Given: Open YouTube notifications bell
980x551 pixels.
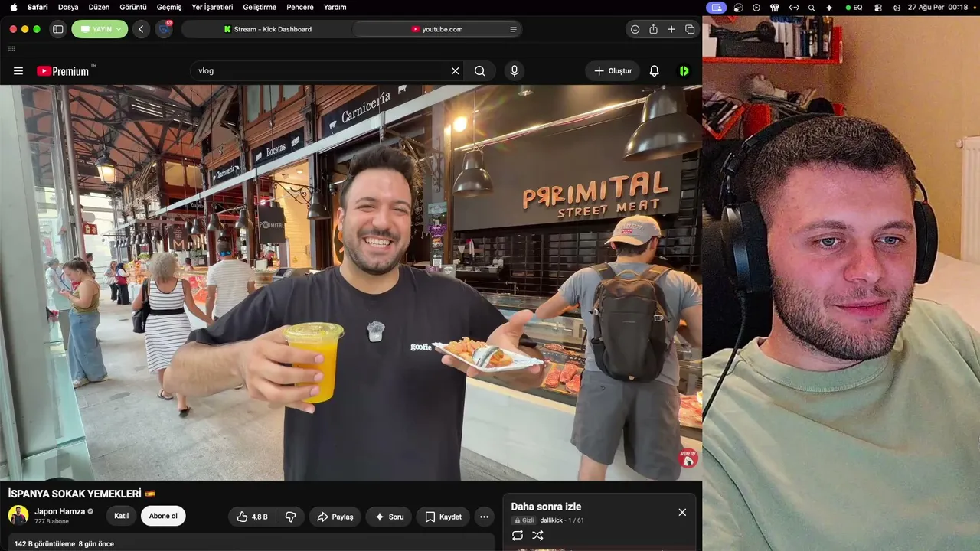Looking at the screenshot, I should point(654,71).
